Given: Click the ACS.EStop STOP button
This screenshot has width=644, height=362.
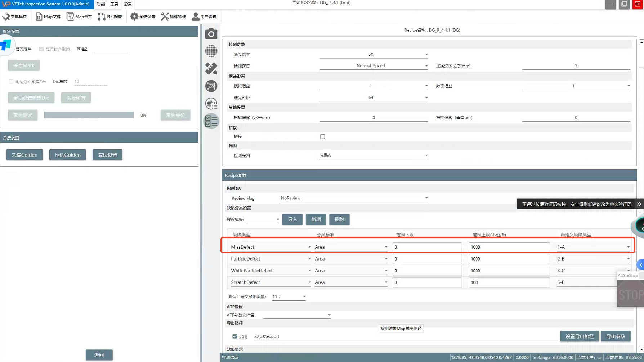Looking at the screenshot, I should tap(630, 293).
